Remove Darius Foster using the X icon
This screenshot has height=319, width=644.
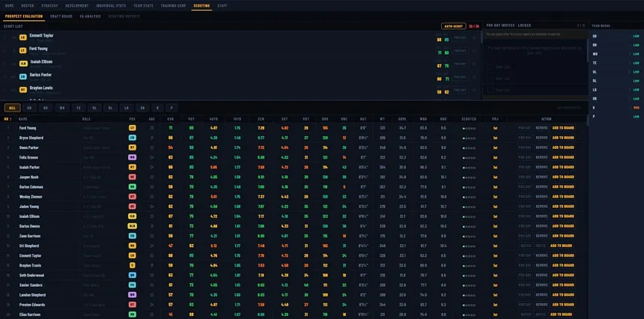pyautogui.click(x=473, y=77)
